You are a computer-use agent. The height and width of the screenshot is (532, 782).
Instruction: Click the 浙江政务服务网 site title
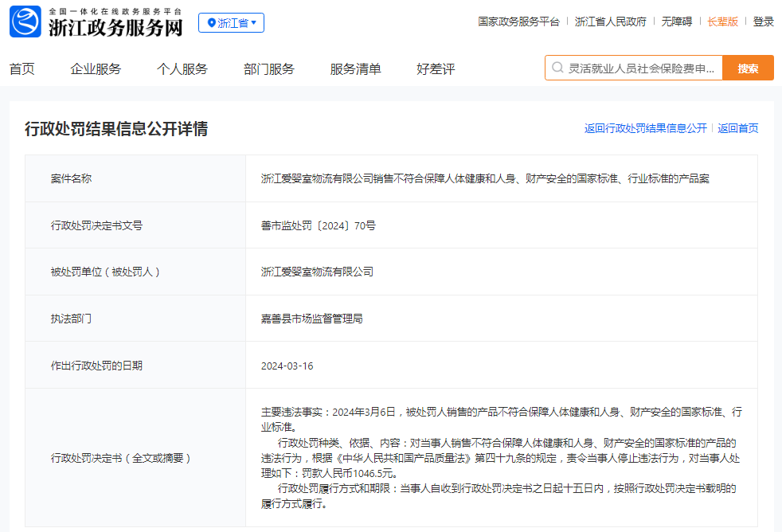[x=115, y=27]
